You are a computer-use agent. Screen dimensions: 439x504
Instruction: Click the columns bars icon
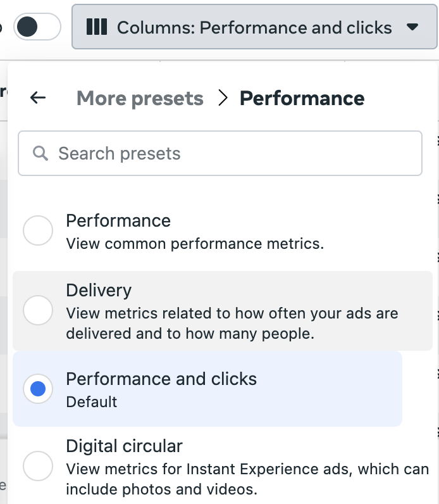[x=97, y=27]
